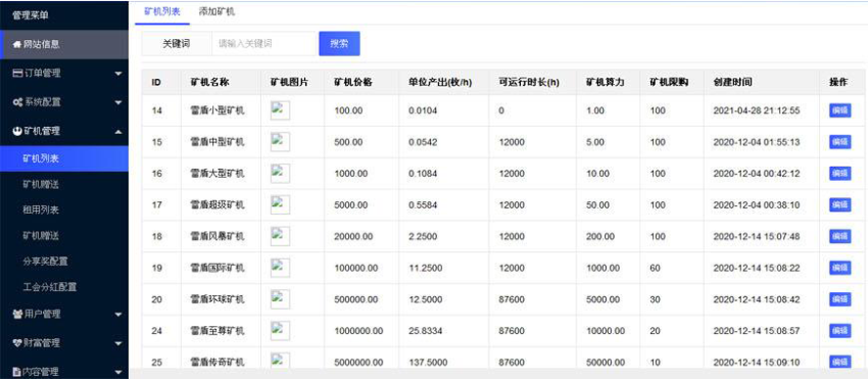Expand the 订单管理 dropdown arrow
Viewport: 868px width, 379px height.
click(118, 73)
